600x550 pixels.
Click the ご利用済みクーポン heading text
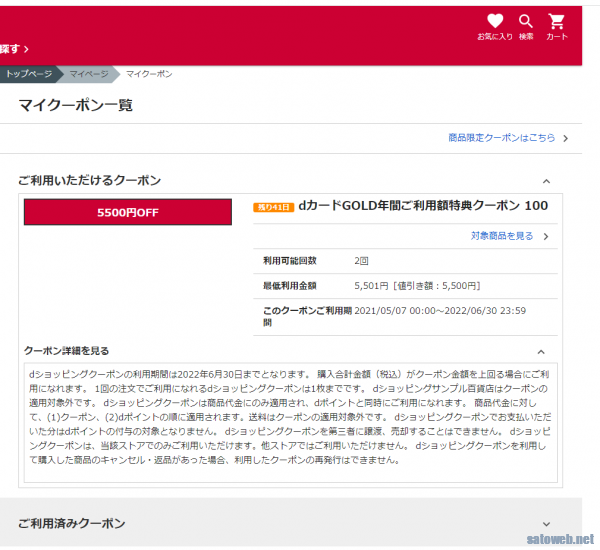pos(72,523)
